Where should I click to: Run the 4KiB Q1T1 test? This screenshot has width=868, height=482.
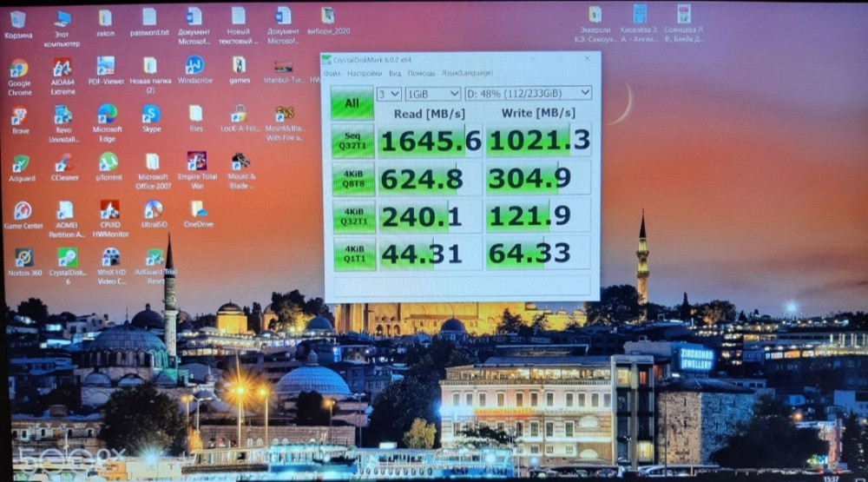[354, 254]
